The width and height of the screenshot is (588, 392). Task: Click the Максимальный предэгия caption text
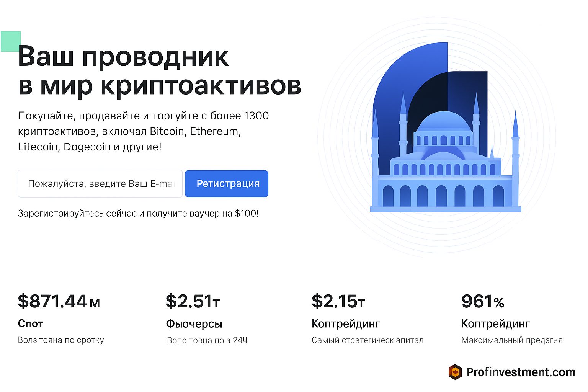(x=512, y=340)
